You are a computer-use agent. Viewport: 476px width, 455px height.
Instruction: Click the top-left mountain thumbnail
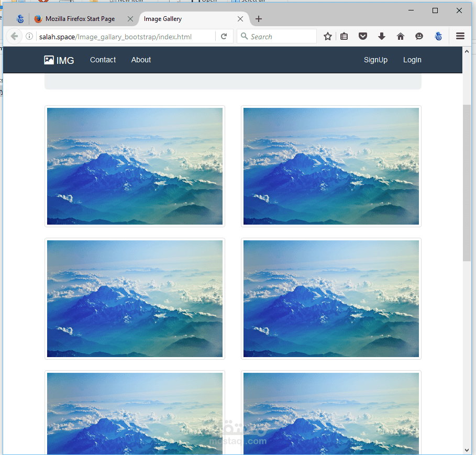pos(135,166)
